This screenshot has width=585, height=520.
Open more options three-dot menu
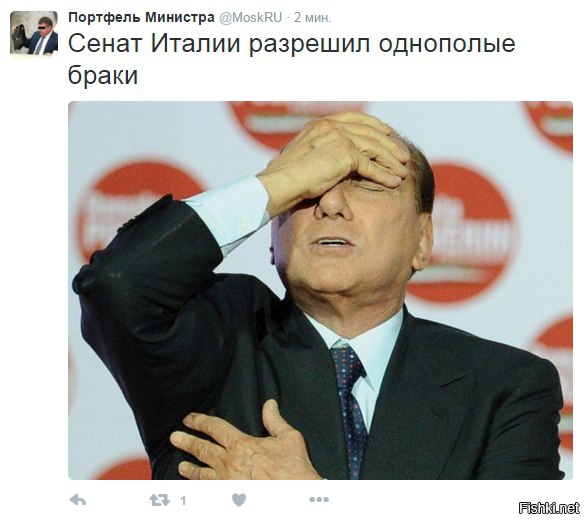tap(319, 499)
